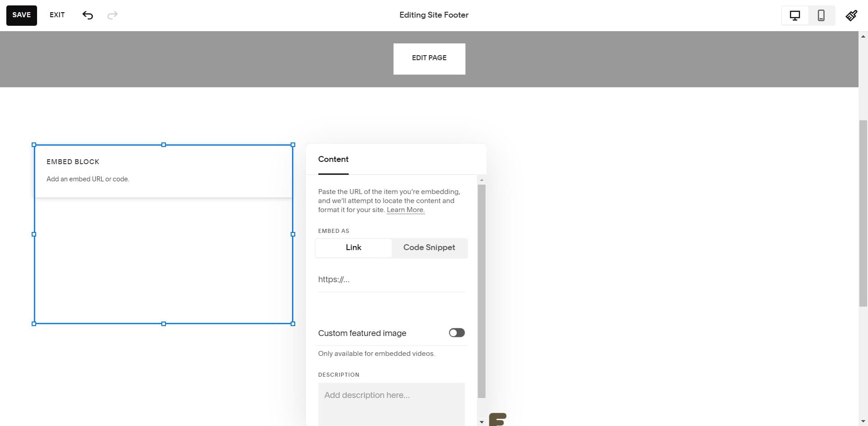Switch to mobile preview mode

coord(821,15)
